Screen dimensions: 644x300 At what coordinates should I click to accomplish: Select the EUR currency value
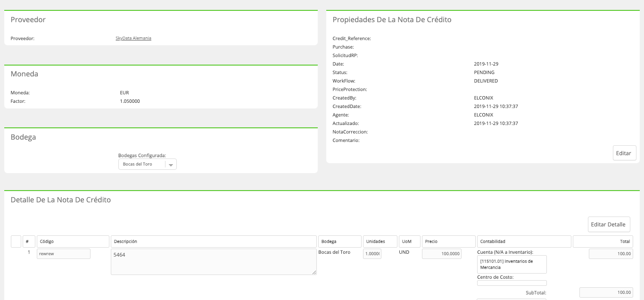point(124,93)
